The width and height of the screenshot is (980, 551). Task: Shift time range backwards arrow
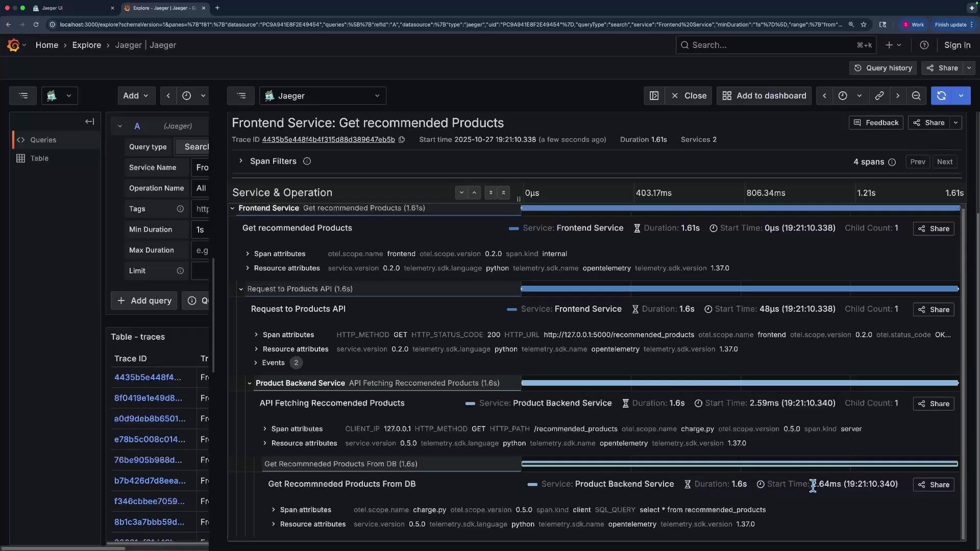pos(824,96)
